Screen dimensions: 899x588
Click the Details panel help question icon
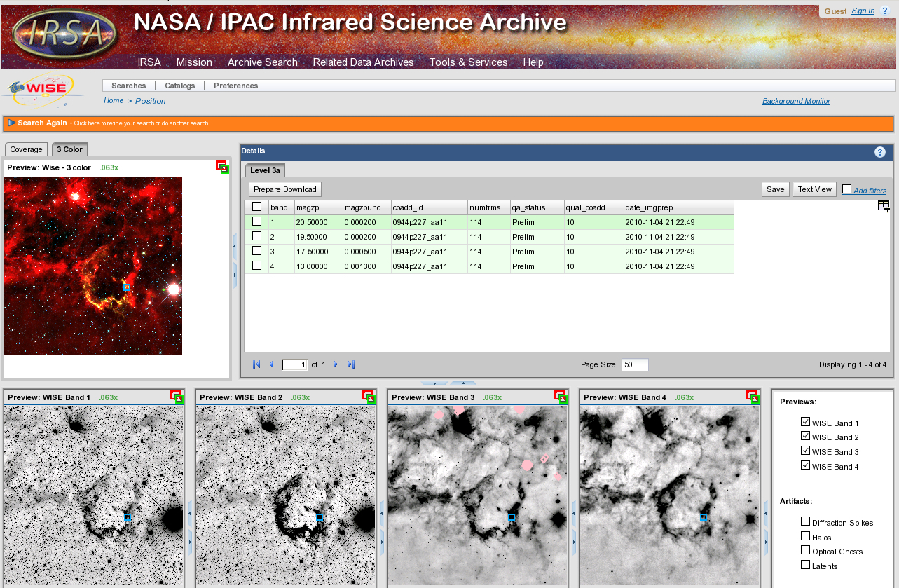point(880,152)
